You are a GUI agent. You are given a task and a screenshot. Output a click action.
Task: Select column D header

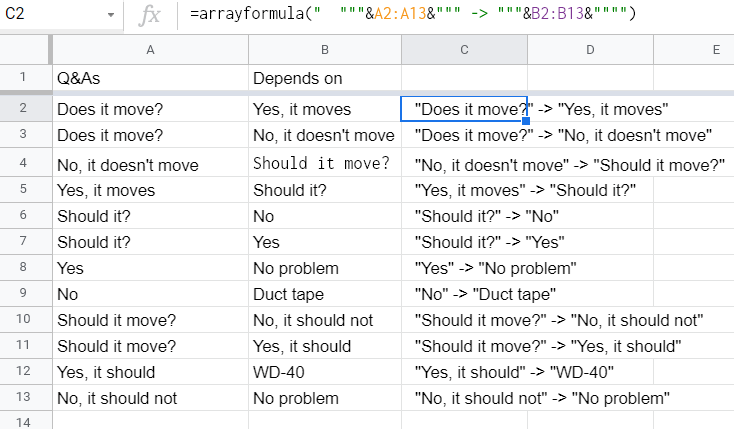[590, 49]
